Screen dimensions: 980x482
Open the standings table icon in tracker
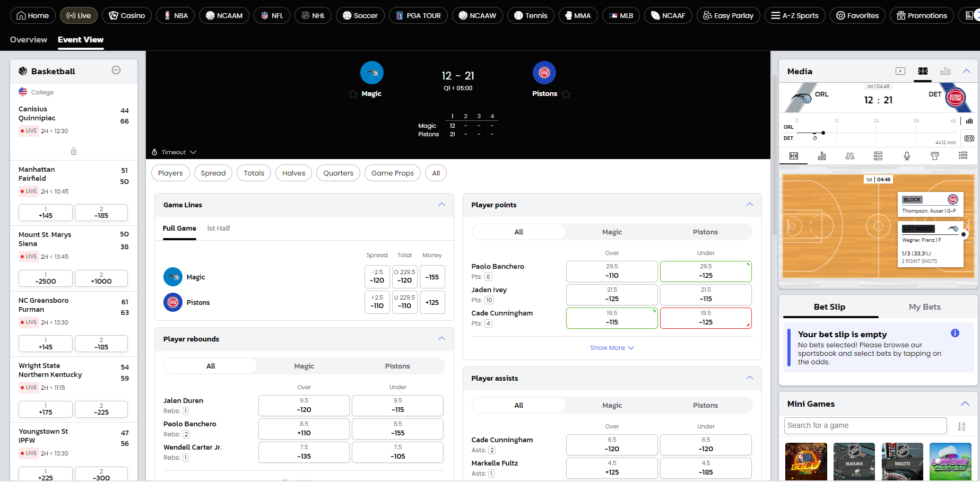click(878, 156)
